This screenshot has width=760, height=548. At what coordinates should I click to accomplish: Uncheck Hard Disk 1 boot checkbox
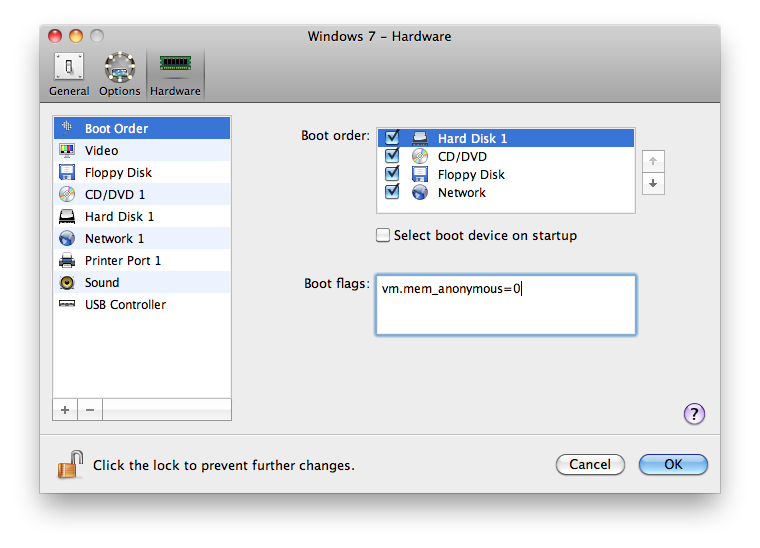point(392,138)
